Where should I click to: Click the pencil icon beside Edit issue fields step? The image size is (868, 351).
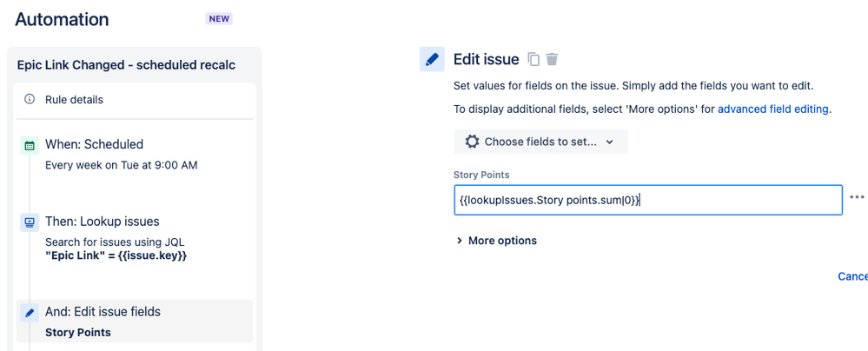[x=30, y=313]
